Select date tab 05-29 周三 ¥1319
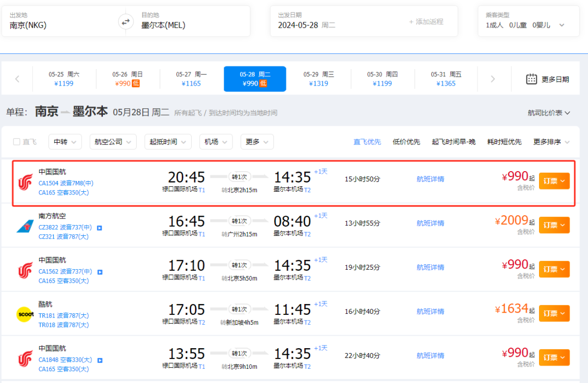Viewport: 588px width, 383px height. (318, 79)
